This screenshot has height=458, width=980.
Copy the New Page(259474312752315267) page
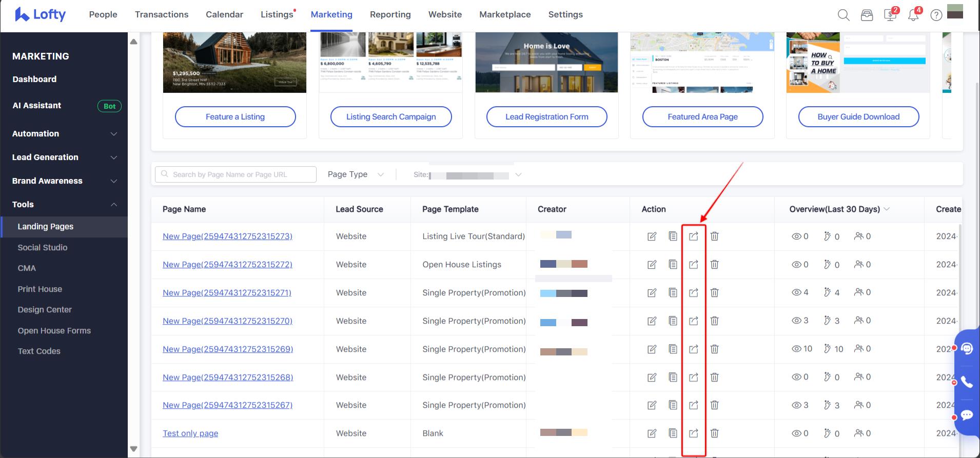click(x=673, y=405)
